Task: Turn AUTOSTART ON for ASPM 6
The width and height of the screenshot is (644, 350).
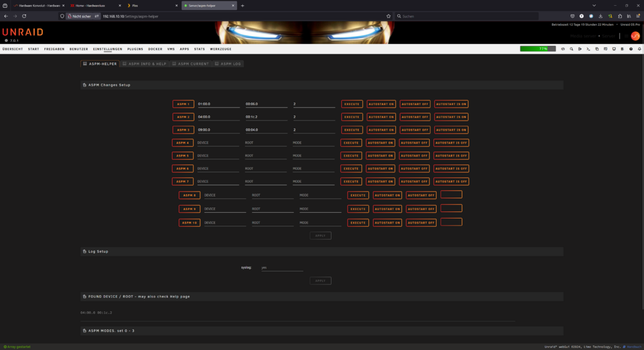Action: tap(381, 169)
